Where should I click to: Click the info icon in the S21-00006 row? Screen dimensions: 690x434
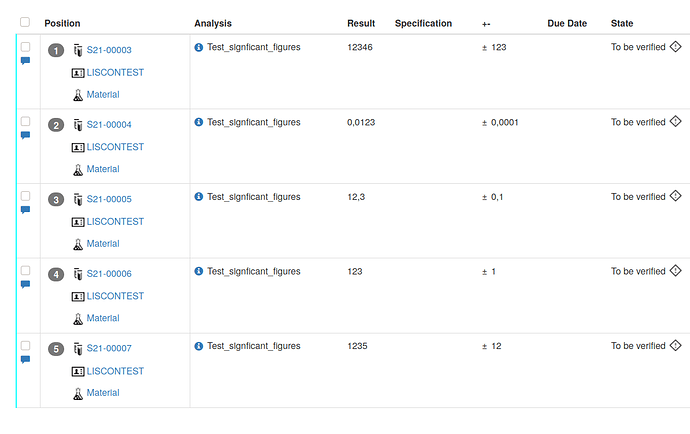199,271
